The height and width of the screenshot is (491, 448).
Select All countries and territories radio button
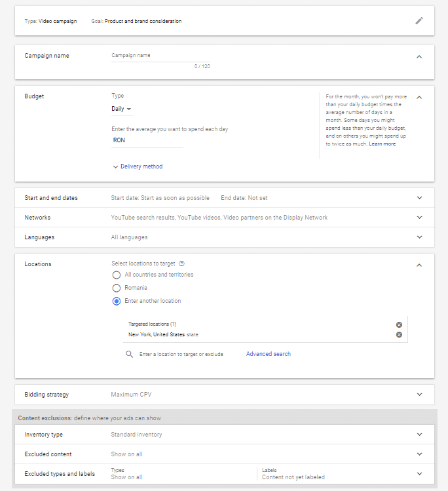[x=117, y=275]
